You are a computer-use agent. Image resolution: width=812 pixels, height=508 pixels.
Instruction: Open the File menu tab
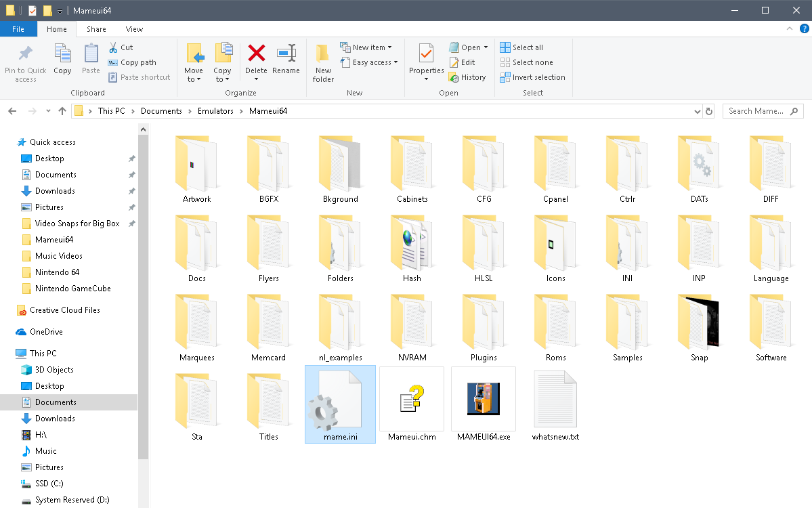pyautogui.click(x=18, y=29)
